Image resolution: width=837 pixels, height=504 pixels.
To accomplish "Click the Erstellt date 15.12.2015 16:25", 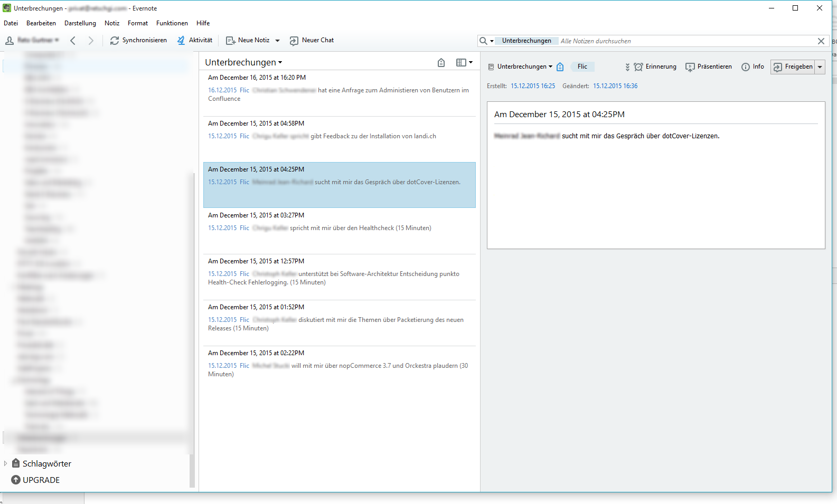I will coord(533,86).
